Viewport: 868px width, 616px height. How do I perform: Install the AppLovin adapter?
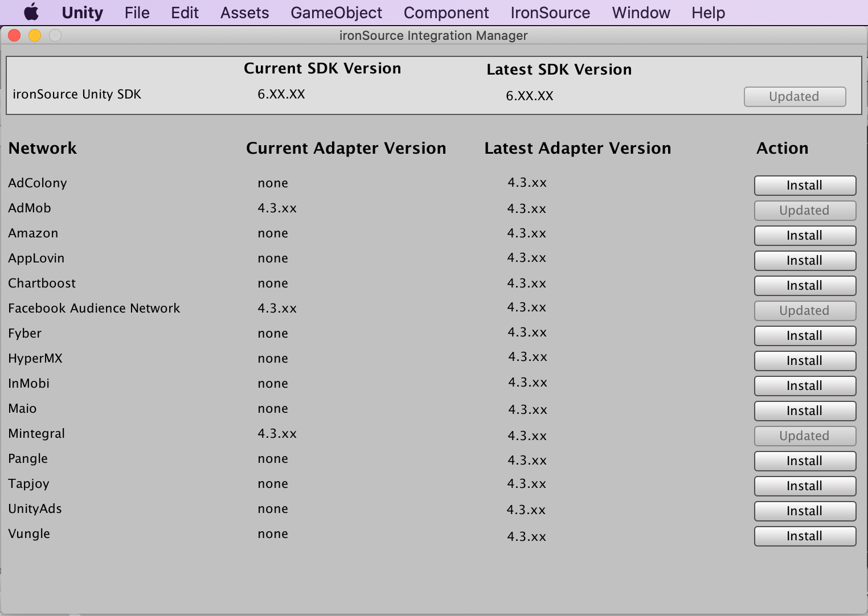[x=805, y=261]
